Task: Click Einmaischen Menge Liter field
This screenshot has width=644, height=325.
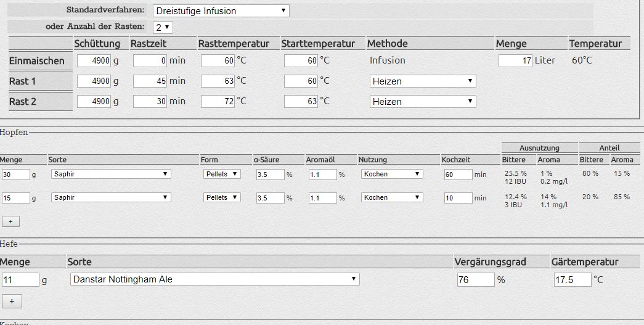Action: pyautogui.click(x=515, y=61)
